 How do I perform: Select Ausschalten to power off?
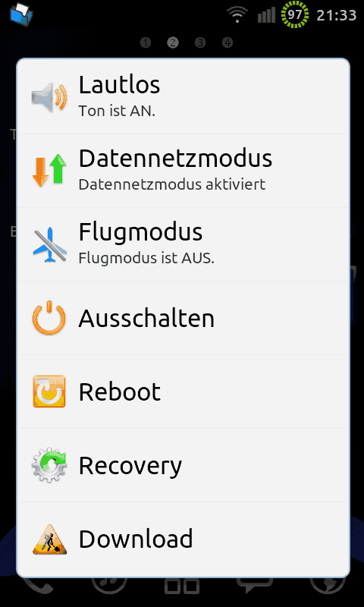[x=183, y=318]
